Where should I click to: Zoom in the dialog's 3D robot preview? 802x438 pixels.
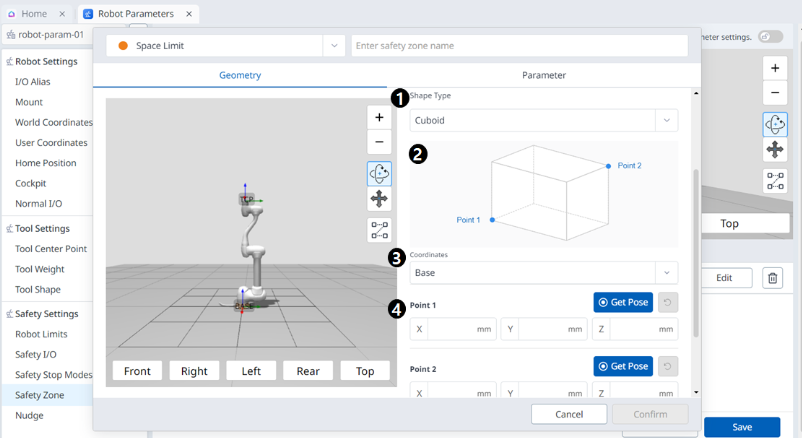click(379, 117)
